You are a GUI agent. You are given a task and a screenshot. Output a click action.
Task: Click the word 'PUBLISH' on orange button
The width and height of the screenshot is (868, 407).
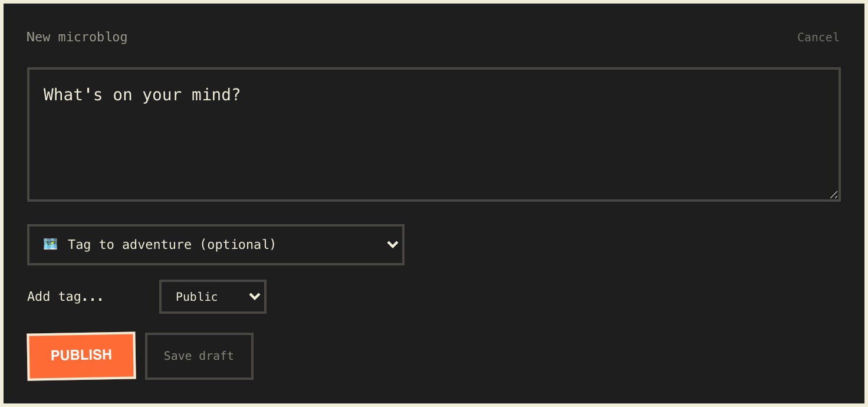click(81, 355)
